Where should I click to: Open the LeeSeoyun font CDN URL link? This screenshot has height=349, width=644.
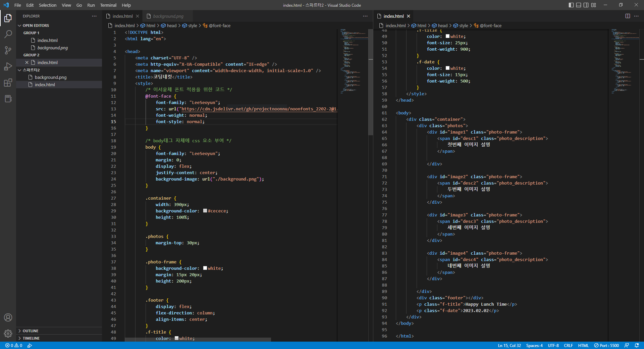(x=259, y=109)
